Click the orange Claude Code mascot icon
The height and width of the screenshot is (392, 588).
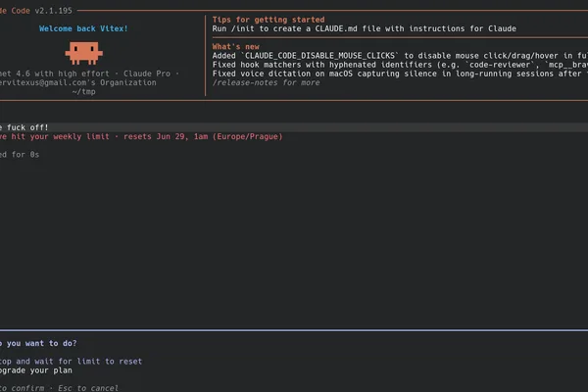(x=83, y=53)
